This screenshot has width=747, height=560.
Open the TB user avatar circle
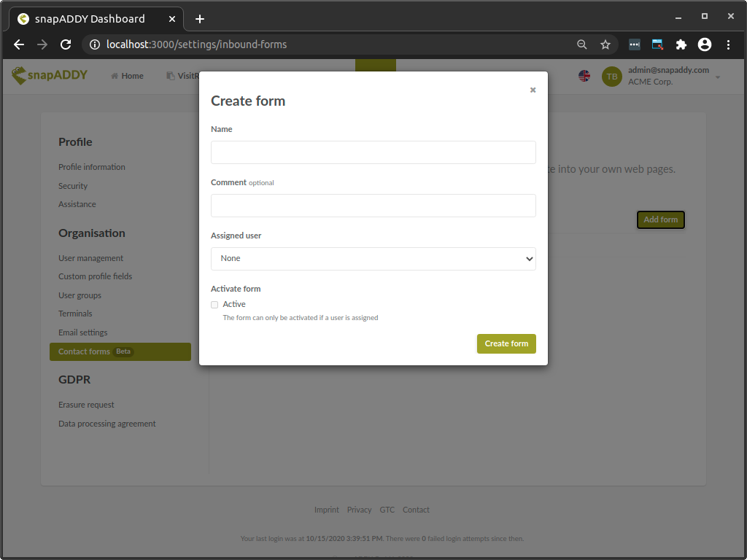(612, 76)
